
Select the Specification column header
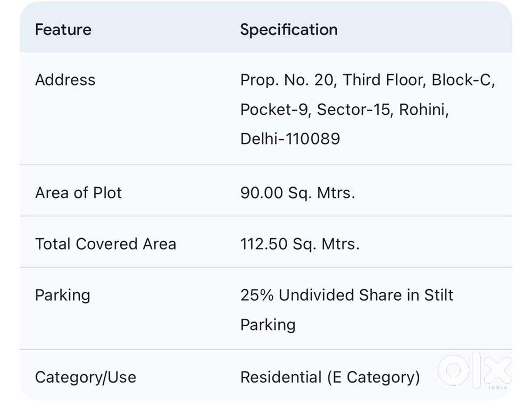[x=289, y=30]
